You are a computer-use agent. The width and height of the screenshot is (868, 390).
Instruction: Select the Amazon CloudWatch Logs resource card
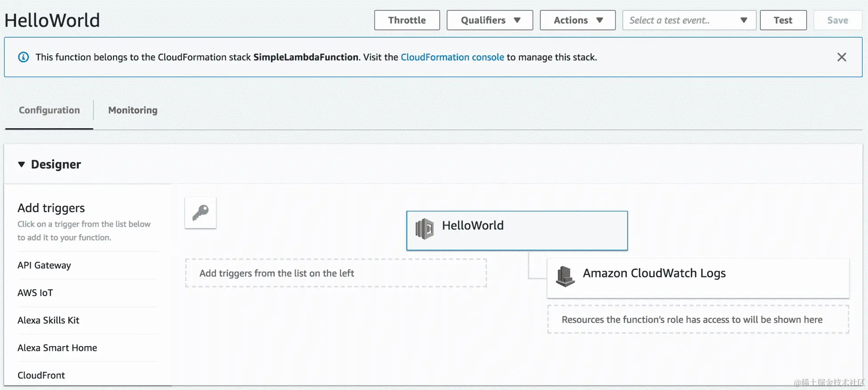coord(698,278)
